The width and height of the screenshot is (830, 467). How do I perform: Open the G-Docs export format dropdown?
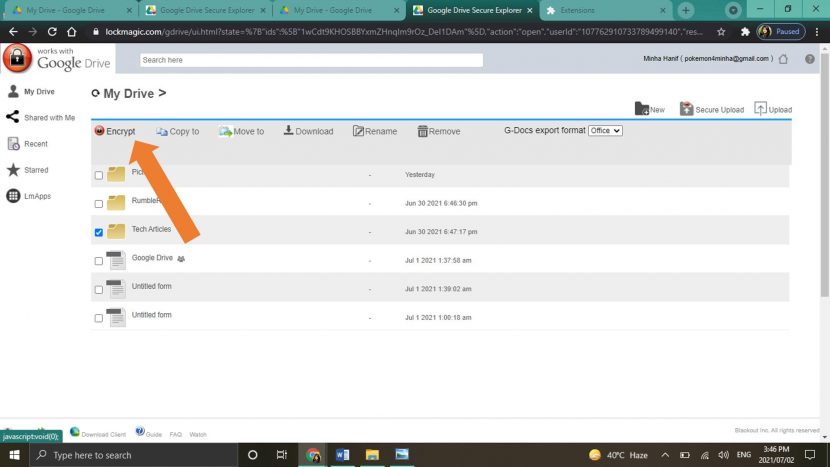tap(605, 130)
